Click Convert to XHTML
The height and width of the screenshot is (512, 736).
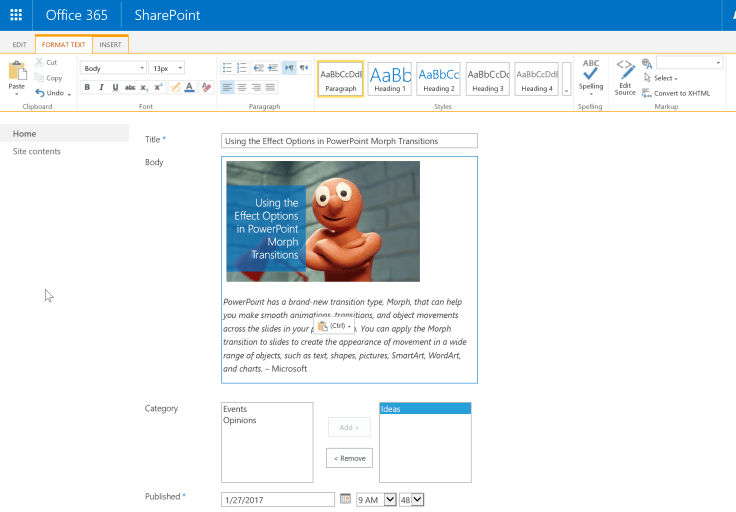pyautogui.click(x=676, y=93)
